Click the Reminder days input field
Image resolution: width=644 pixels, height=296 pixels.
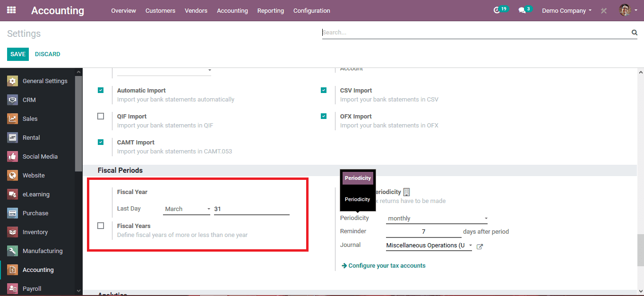424,232
